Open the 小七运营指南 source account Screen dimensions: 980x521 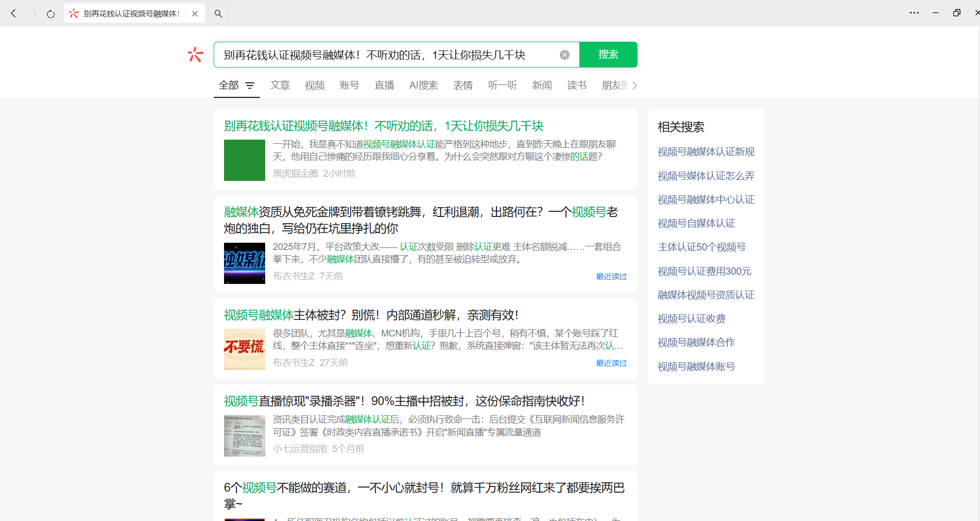(x=300, y=449)
